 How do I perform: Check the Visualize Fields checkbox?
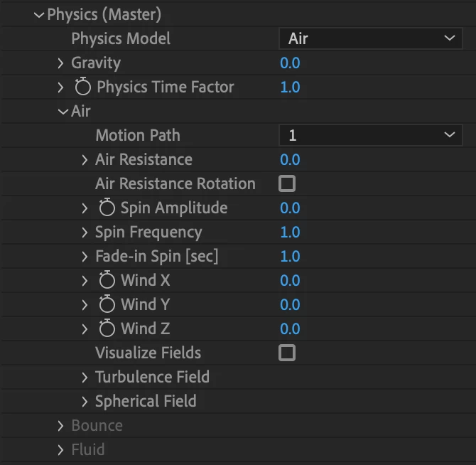287,353
